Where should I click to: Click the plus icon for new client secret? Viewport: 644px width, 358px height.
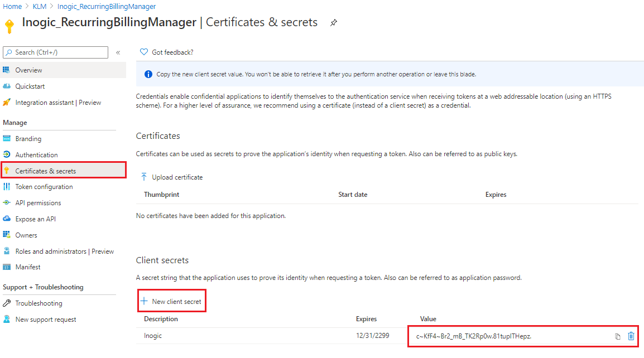point(144,301)
